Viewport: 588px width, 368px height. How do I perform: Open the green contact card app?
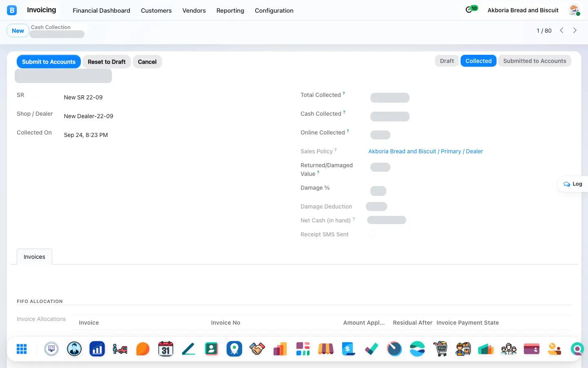[x=212, y=349]
